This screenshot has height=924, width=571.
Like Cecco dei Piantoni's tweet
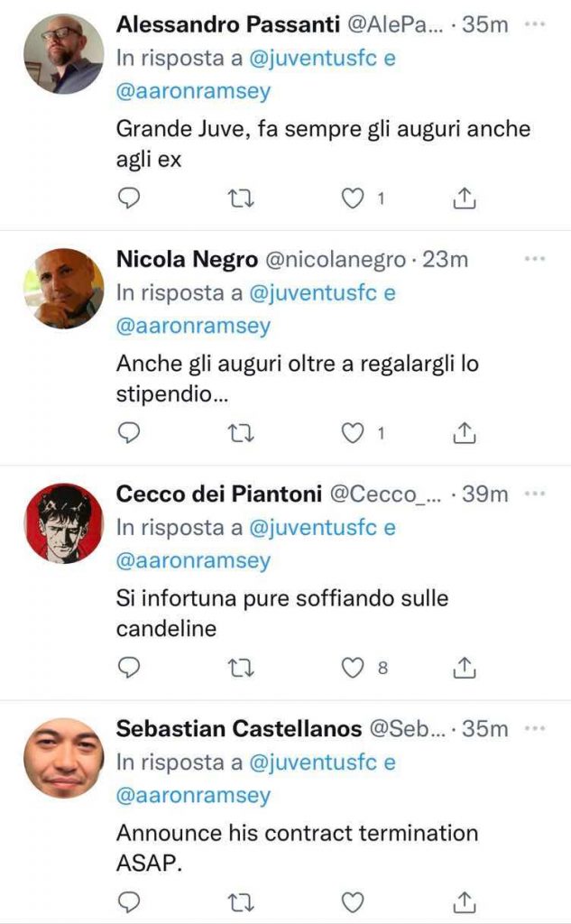tap(352, 667)
